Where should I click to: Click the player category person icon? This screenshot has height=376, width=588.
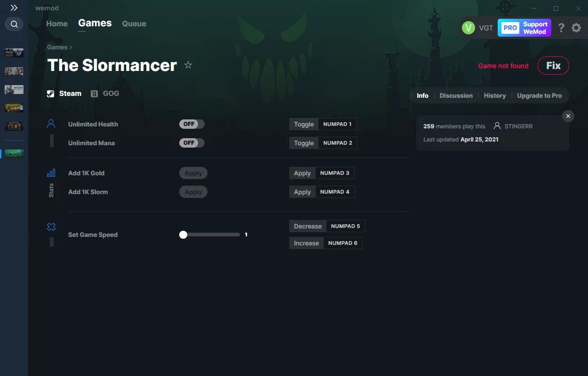point(51,124)
